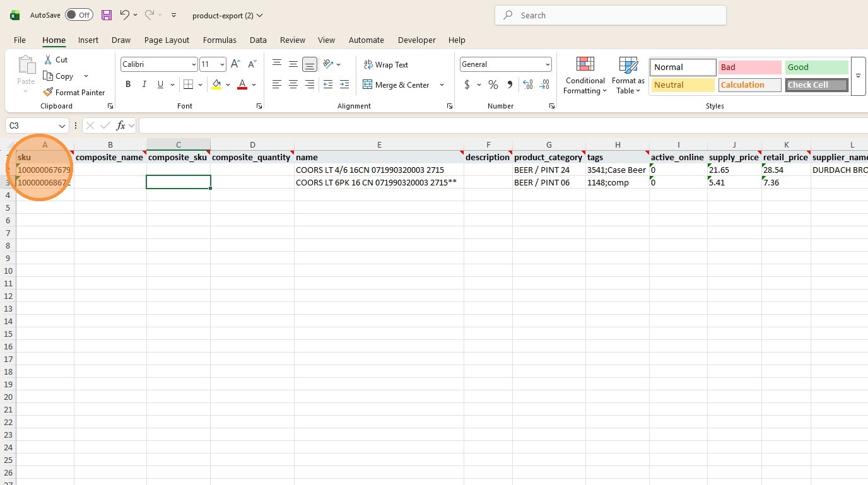Apply bold formatting
868x485 pixels.
tap(128, 85)
